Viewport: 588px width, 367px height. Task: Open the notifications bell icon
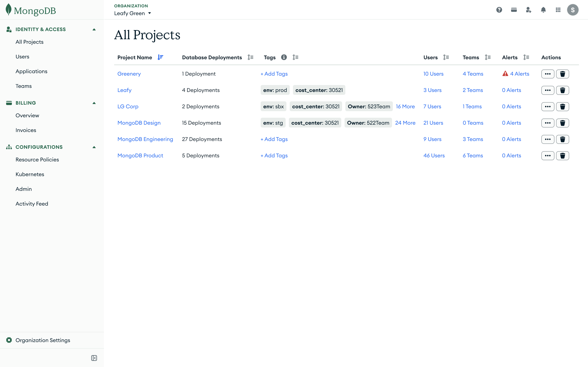point(543,10)
